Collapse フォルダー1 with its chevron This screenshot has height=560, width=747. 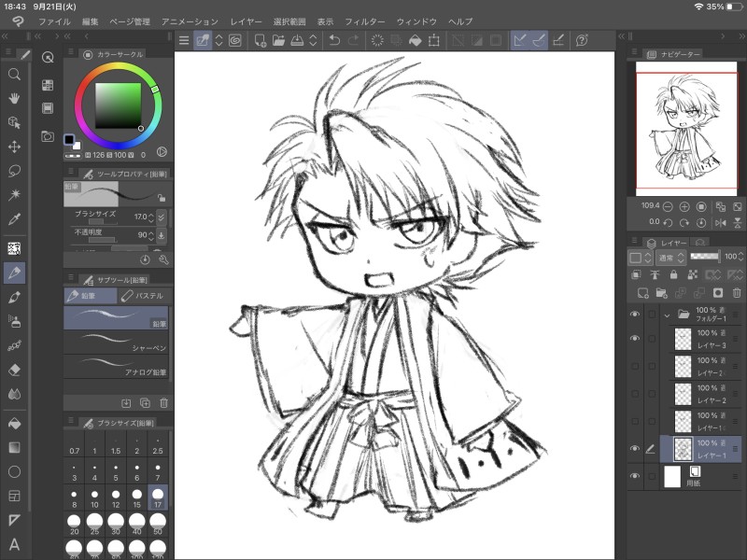[x=667, y=315]
